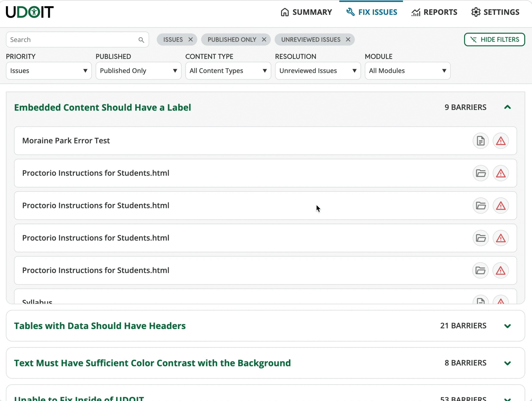Click the warning icon on the fourth Proctorio Instructions row
This screenshot has width=532, height=401.
click(500, 271)
